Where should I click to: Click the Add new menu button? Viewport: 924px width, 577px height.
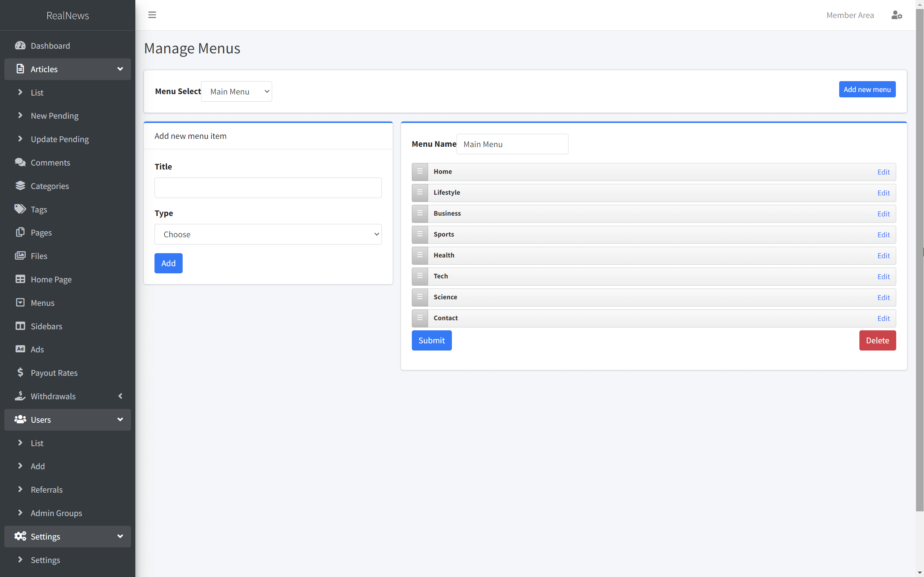point(867,89)
